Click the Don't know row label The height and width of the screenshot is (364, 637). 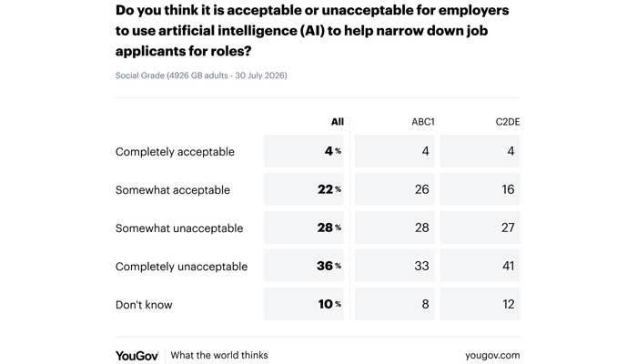[144, 305]
